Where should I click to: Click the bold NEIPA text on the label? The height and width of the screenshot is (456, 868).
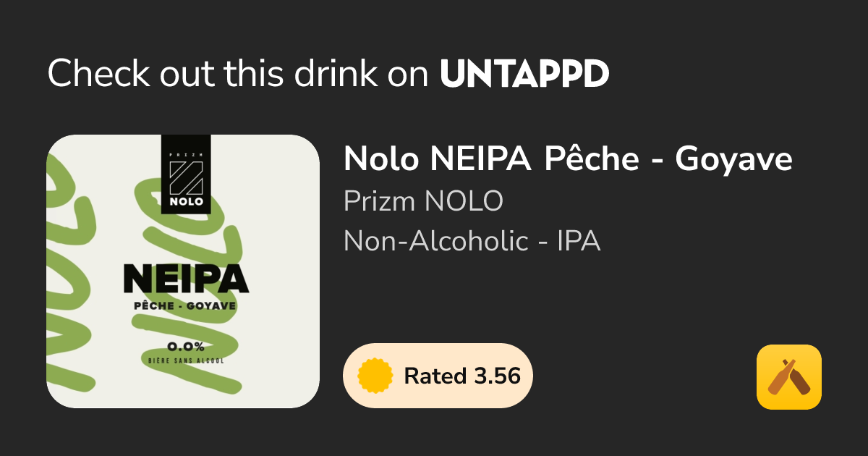coord(186,278)
